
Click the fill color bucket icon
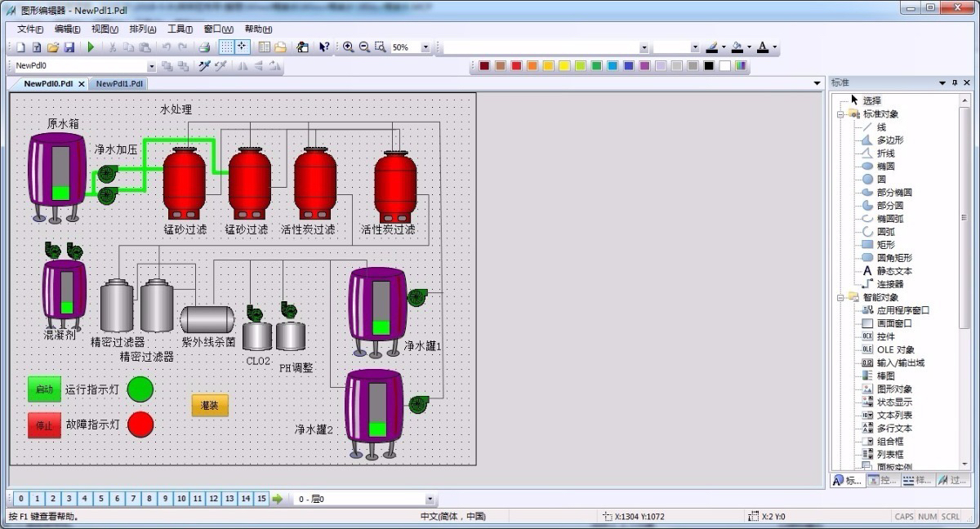[737, 47]
